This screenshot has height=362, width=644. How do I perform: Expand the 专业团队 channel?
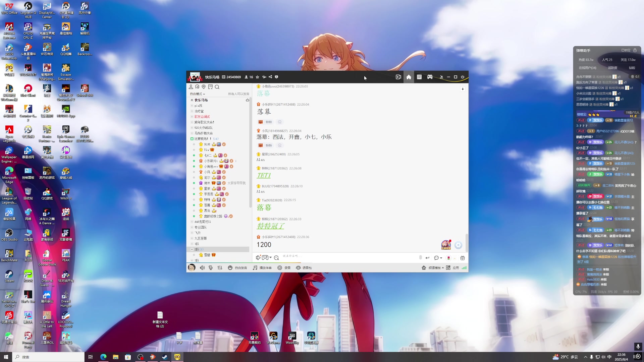pos(192,227)
